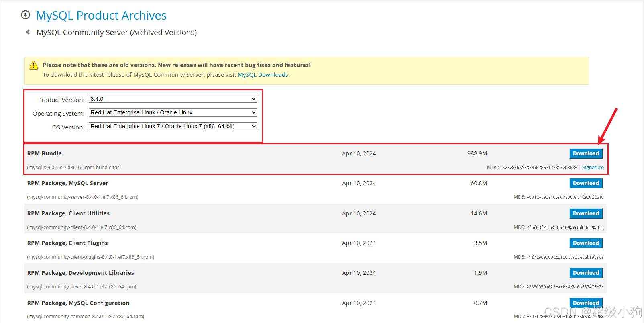Download RPM Package, MySQL Configuration

[x=586, y=303]
